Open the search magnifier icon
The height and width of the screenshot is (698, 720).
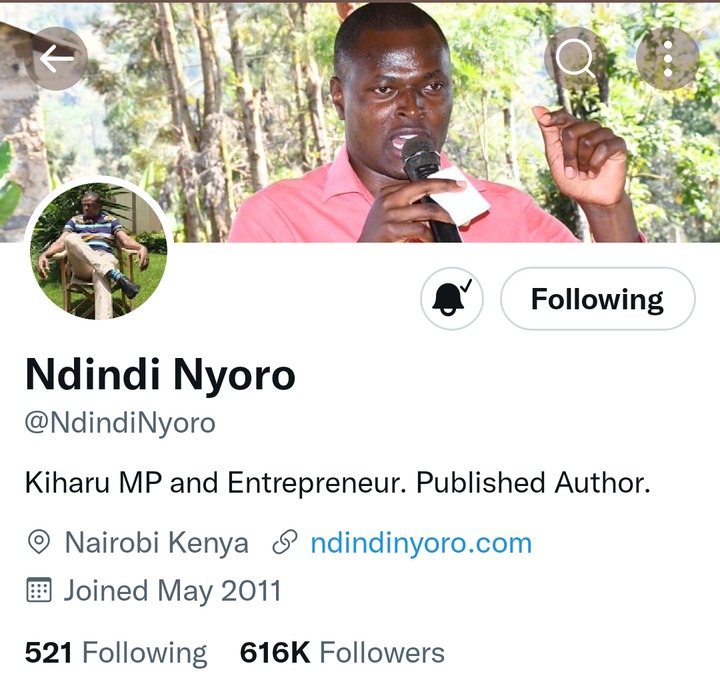575,58
